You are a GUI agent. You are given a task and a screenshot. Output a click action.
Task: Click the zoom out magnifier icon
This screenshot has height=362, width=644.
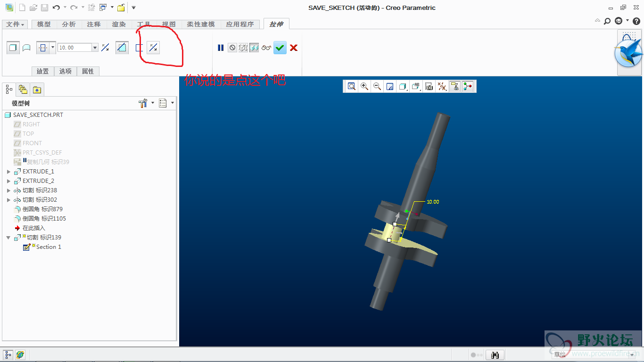(x=377, y=86)
